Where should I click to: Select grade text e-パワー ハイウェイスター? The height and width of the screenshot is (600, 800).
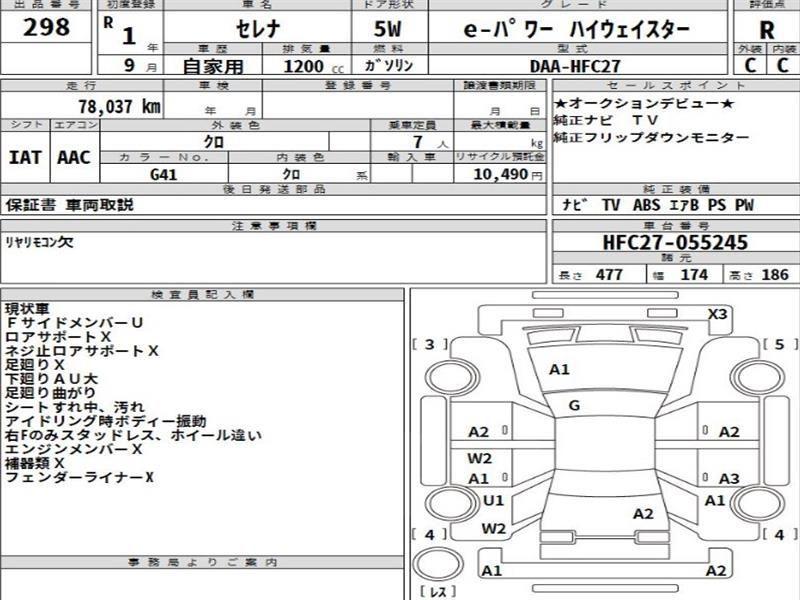pyautogui.click(x=577, y=30)
